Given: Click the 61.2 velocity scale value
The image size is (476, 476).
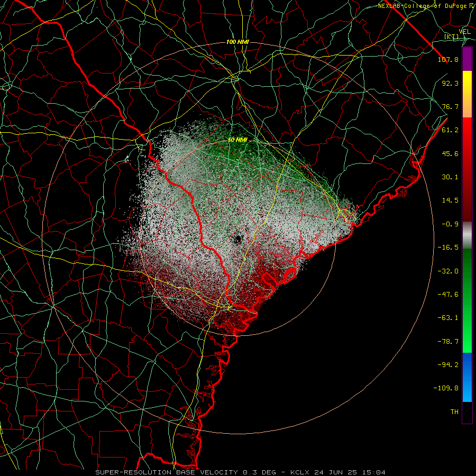Looking at the screenshot, I should pyautogui.click(x=450, y=130).
